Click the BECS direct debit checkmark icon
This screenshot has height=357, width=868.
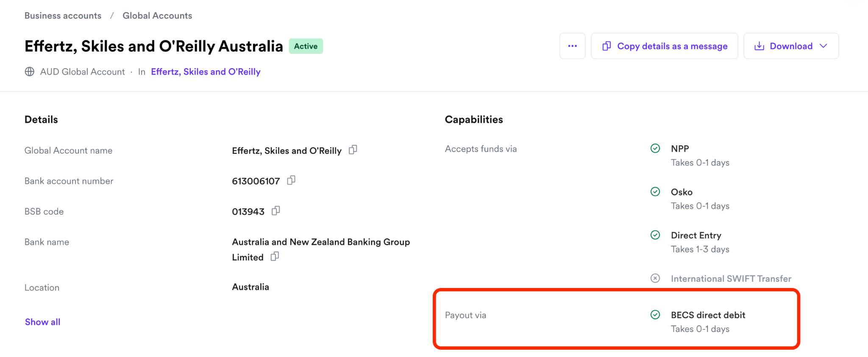tap(655, 315)
